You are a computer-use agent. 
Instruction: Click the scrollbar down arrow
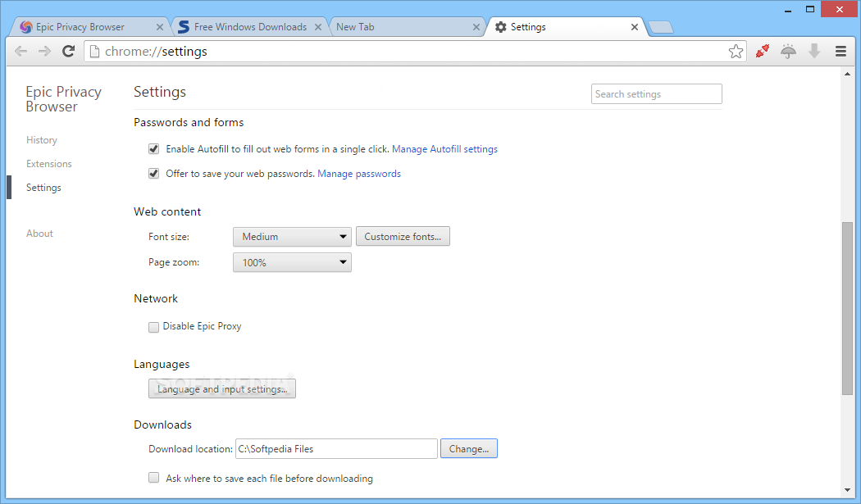point(847,490)
